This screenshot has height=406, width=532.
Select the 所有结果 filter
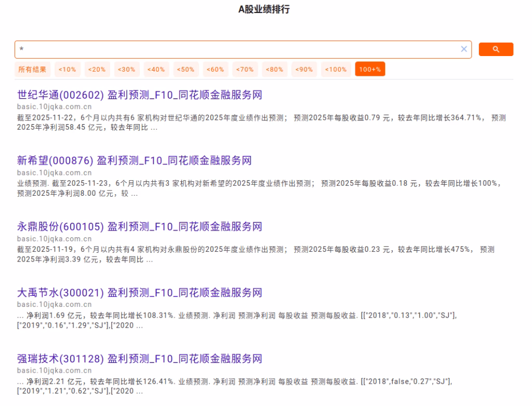(32, 69)
